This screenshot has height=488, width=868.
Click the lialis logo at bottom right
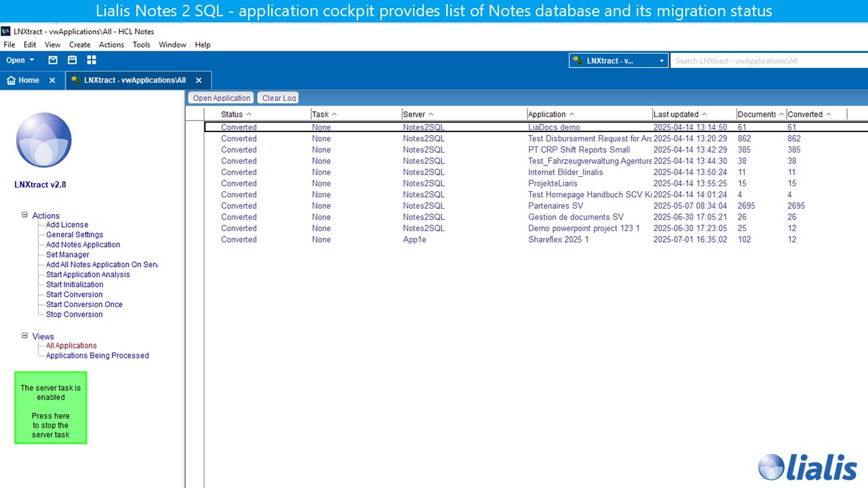[808, 467]
